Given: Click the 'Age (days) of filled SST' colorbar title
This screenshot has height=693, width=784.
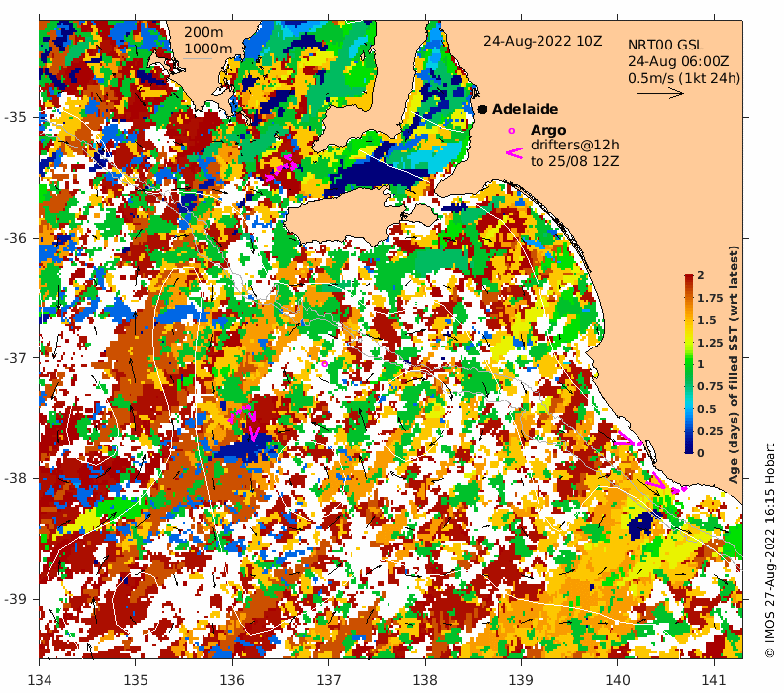Looking at the screenshot, I should [x=734, y=364].
